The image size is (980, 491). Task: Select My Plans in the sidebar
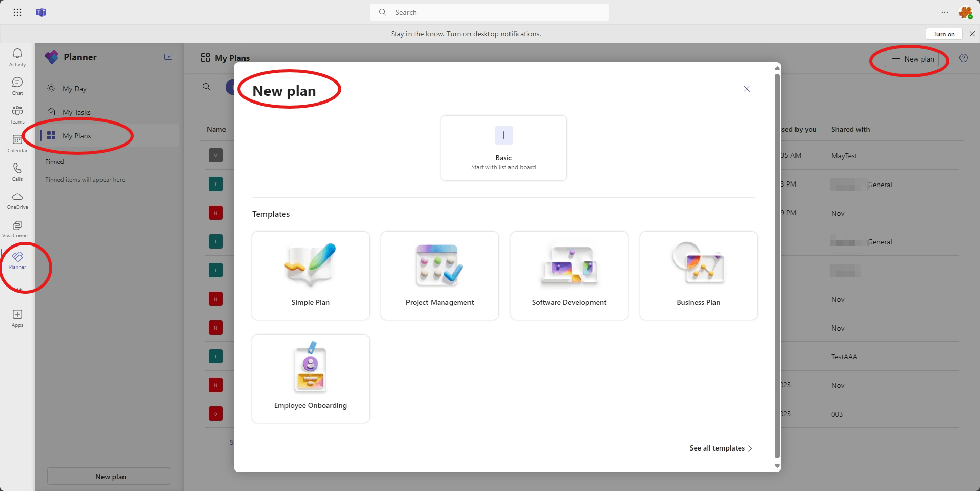[x=76, y=136]
